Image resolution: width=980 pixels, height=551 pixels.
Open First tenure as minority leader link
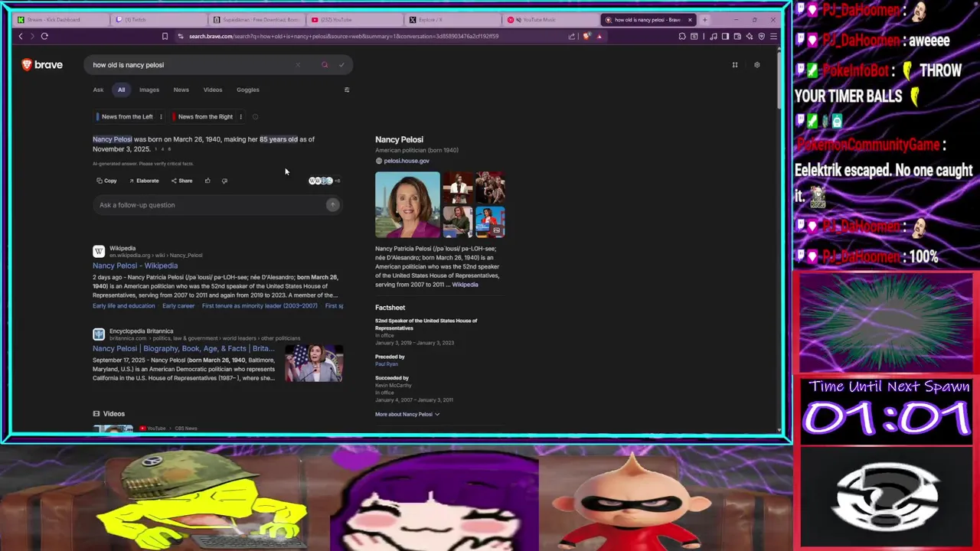[260, 306]
